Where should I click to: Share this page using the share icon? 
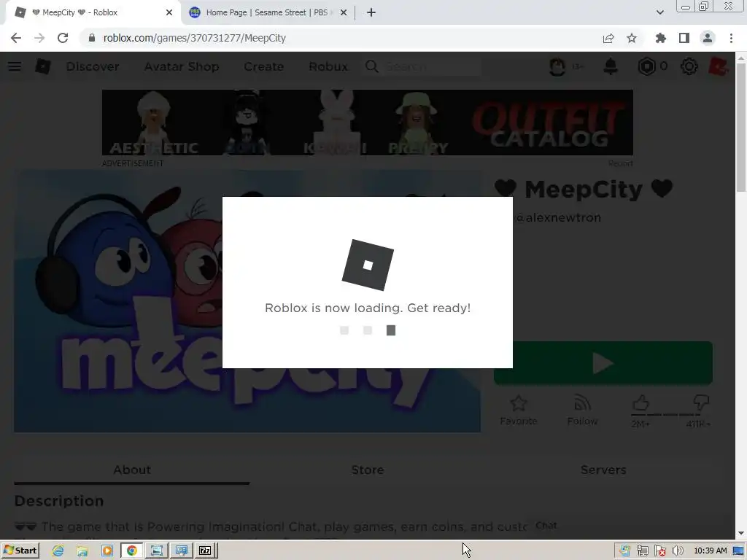(x=608, y=38)
